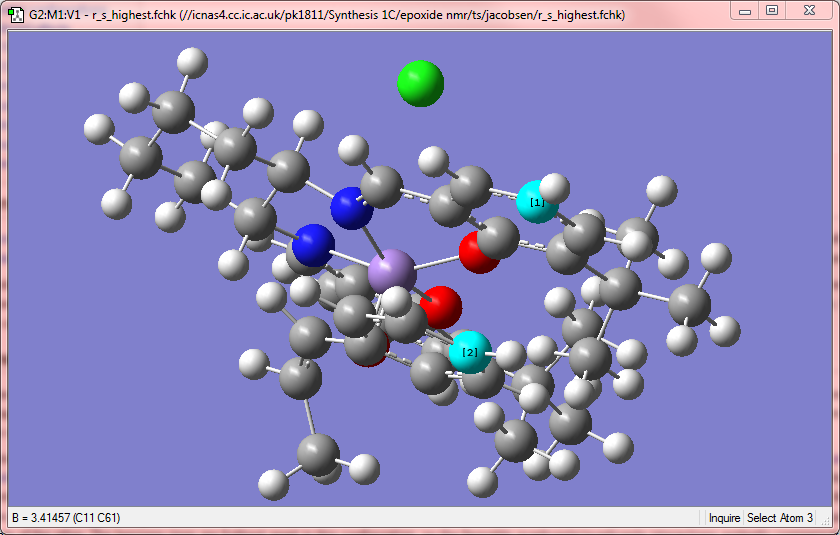Click the B = 3.41457 bond readout
840x535 pixels.
click(66, 518)
